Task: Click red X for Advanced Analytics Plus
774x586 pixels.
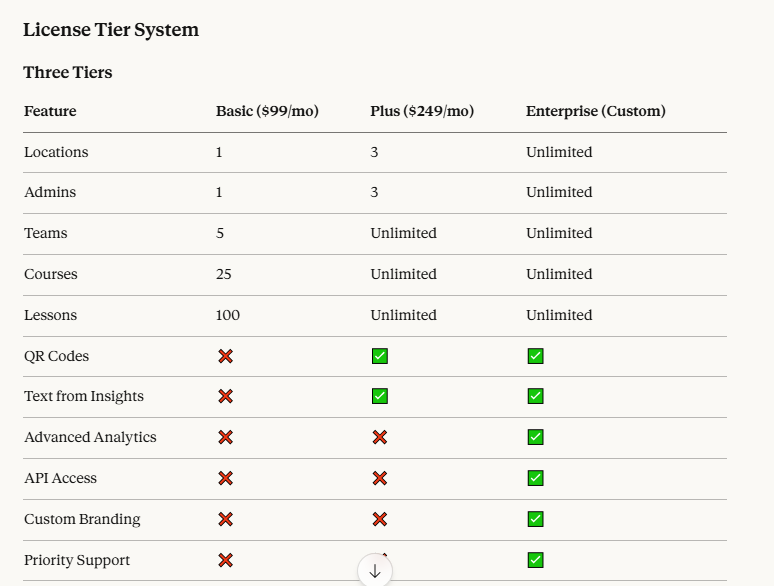Action: tap(380, 437)
